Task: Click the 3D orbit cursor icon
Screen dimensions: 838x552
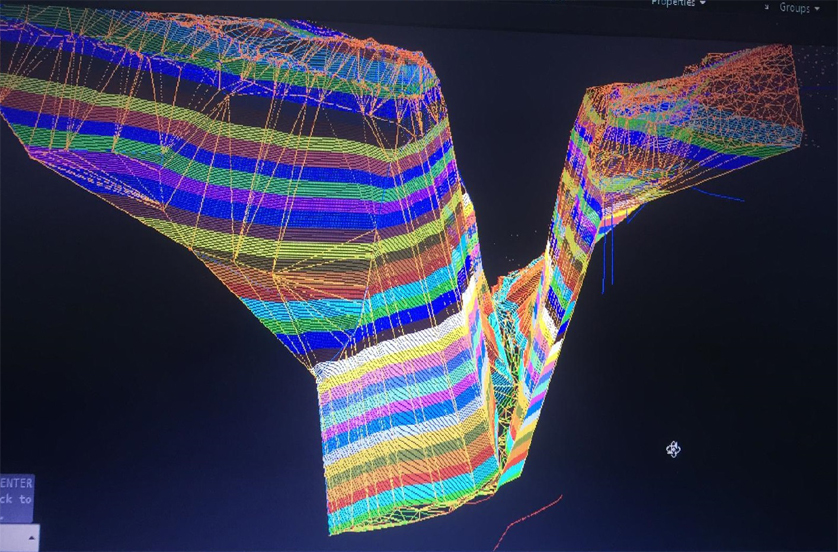Action: click(x=673, y=449)
